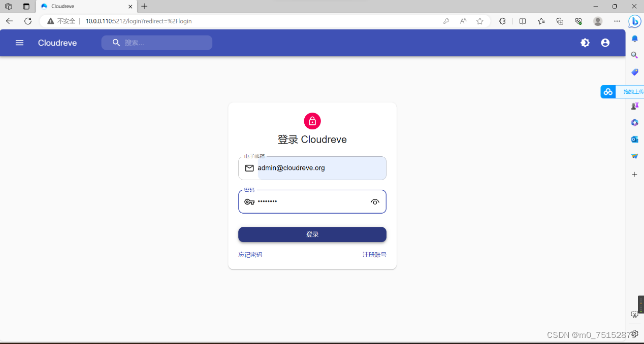644x344 pixels.
Task: Click the pink lock icon above the login title
Action: (312, 121)
